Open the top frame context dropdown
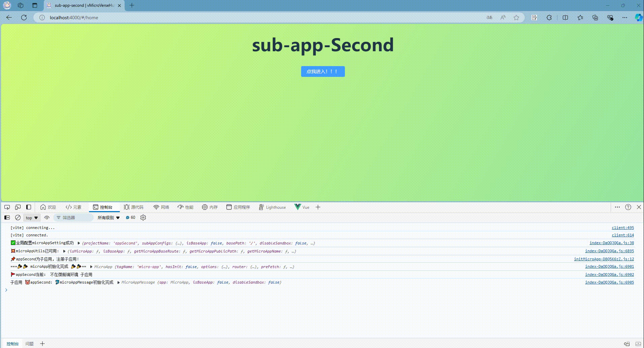The image size is (644, 348). click(31, 217)
